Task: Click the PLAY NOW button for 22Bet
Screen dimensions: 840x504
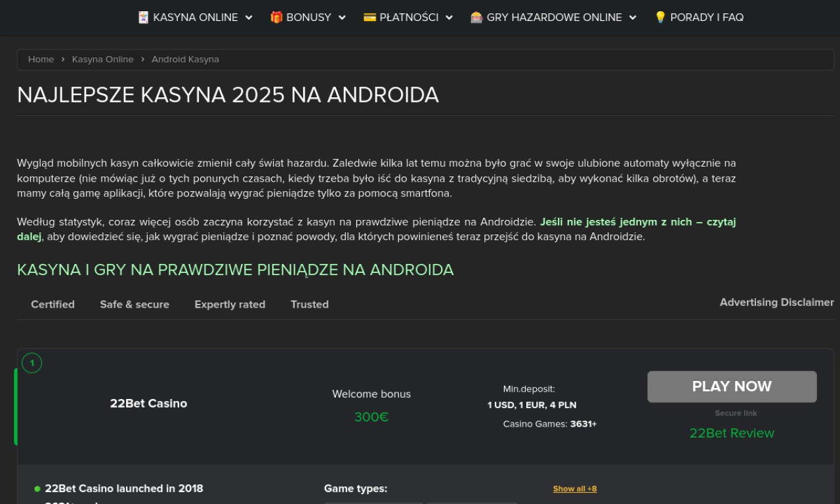Action: click(x=732, y=387)
